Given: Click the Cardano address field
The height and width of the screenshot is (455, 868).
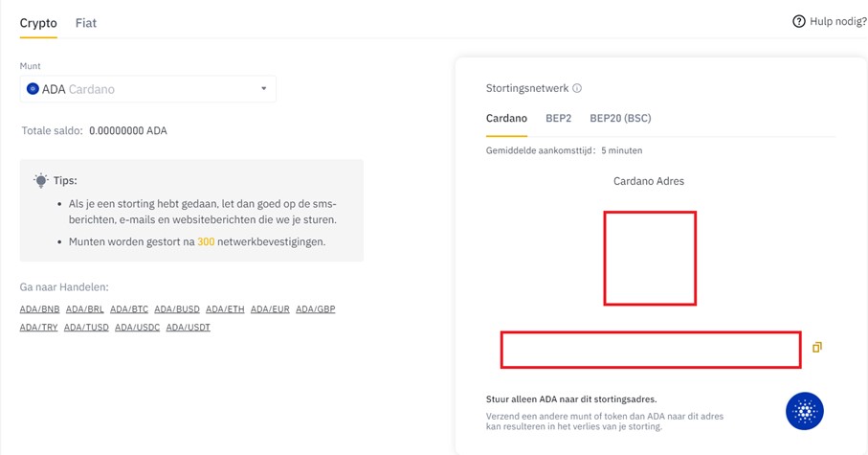Looking at the screenshot, I should click(650, 350).
